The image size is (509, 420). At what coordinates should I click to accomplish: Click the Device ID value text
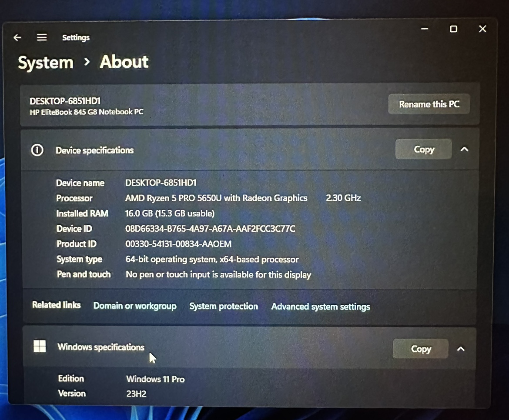210,229
